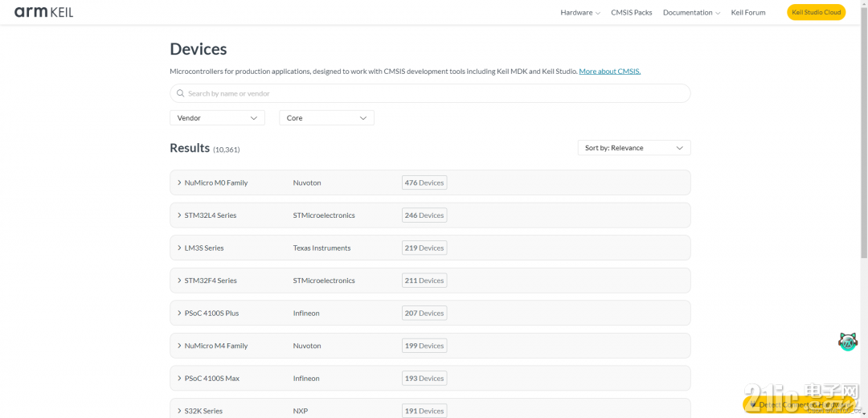868x418 pixels.
Task: Click the cat mascot floating icon
Action: (848, 341)
